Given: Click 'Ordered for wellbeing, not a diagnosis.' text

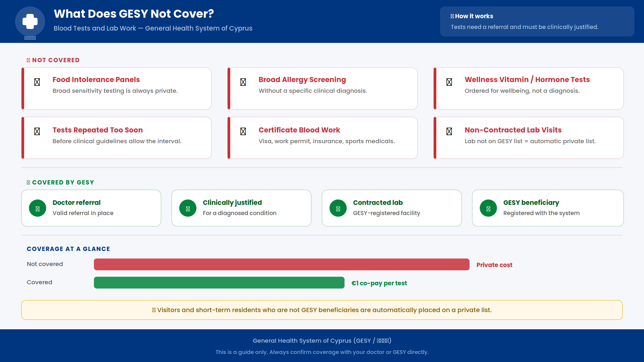Looking at the screenshot, I should click(x=522, y=91).
